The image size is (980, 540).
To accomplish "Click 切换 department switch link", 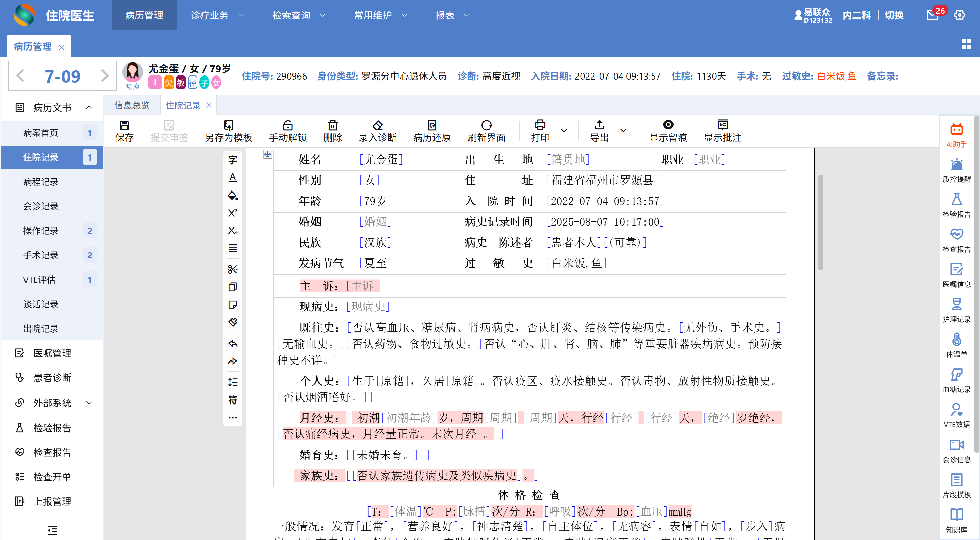I will click(x=894, y=15).
